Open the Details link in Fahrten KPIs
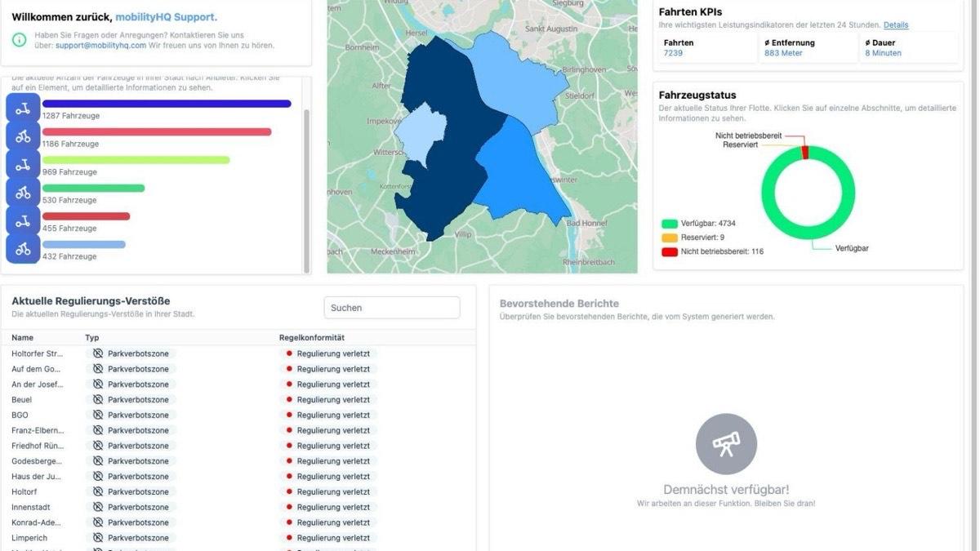Viewport: 980px width, 551px height. point(896,25)
